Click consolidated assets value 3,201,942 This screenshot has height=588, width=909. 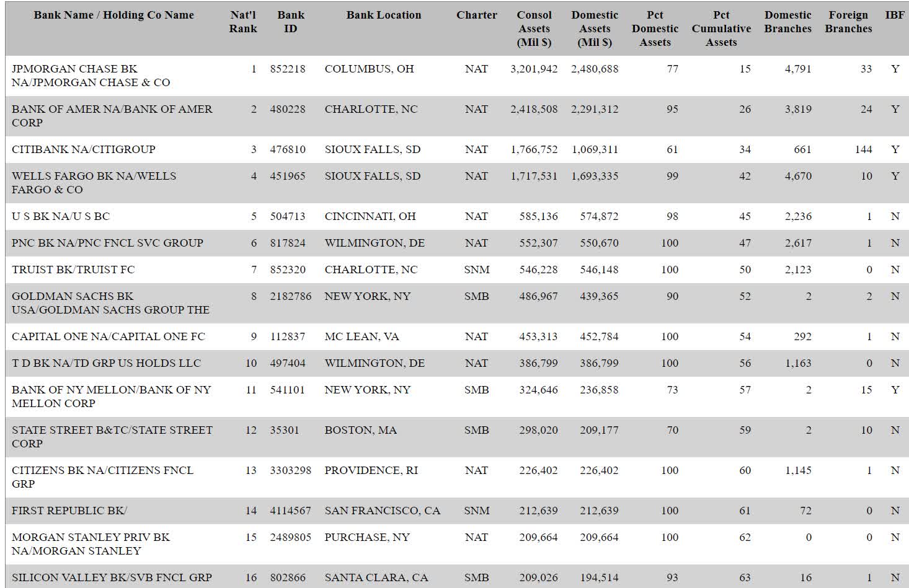click(534, 69)
